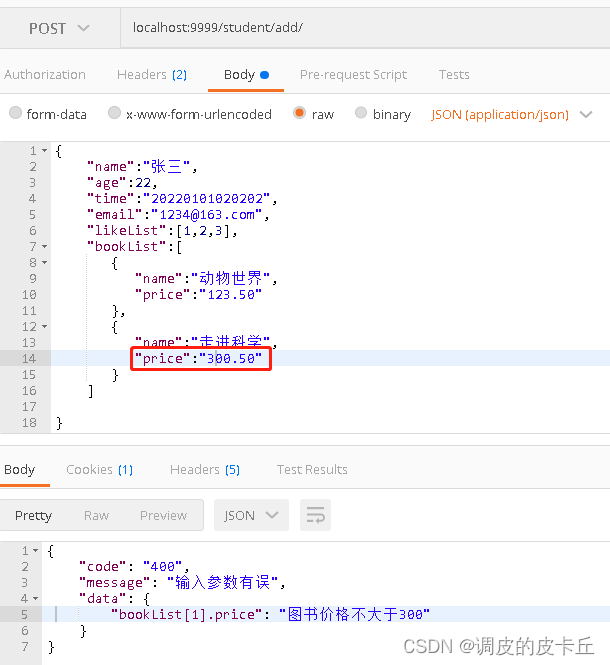Collapse the bookList fold arrow on line 7
This screenshot has height=665, width=610.
[x=45, y=246]
